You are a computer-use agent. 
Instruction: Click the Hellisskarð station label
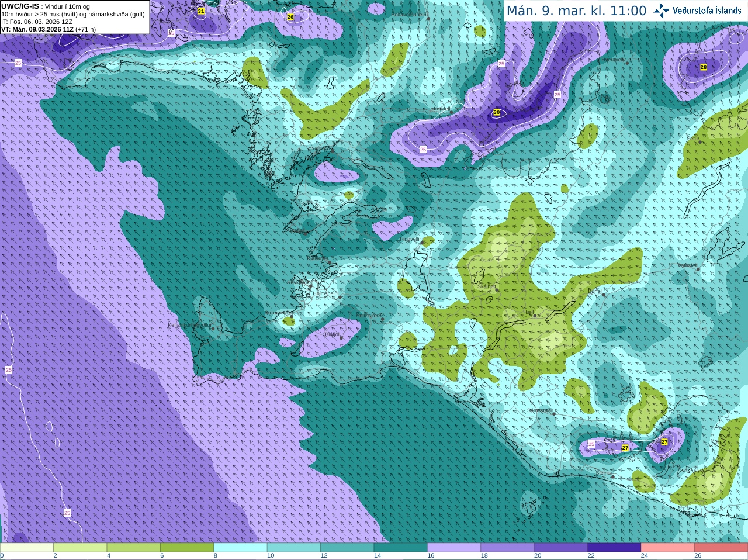[369, 316]
